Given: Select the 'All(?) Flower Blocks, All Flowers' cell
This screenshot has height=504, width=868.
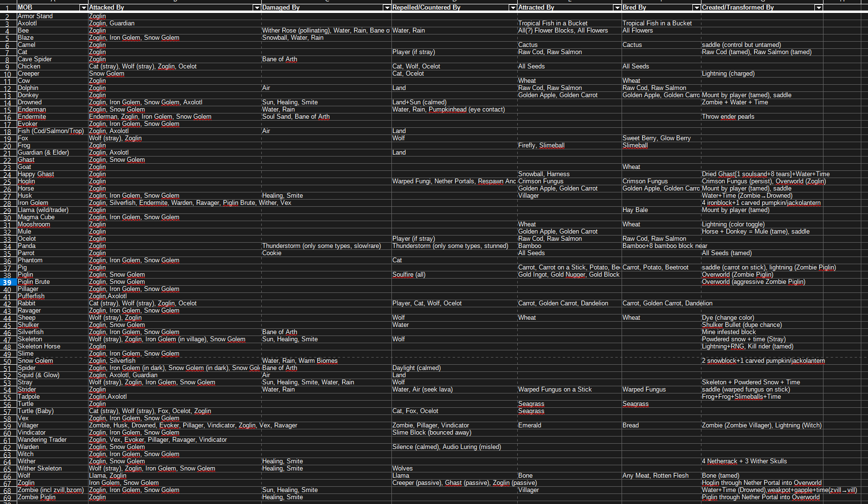Looking at the screenshot, I should 569,31.
